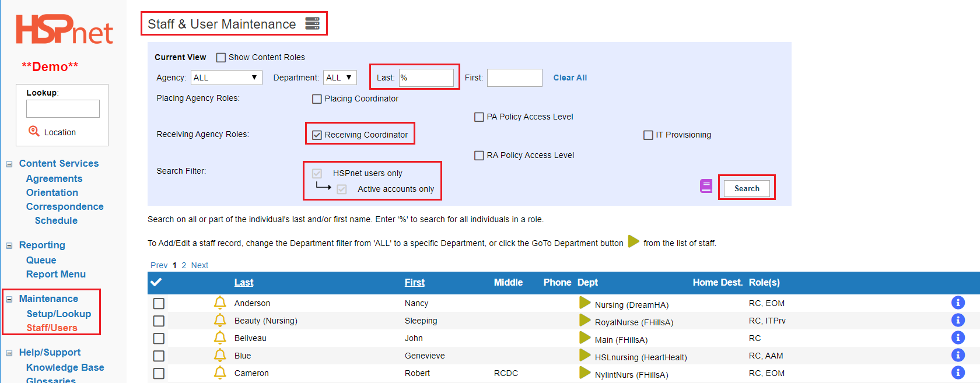Go to HSLnursing (HeartHealt) department via arrow
Screen dimensions: 980x383
pyautogui.click(x=585, y=355)
